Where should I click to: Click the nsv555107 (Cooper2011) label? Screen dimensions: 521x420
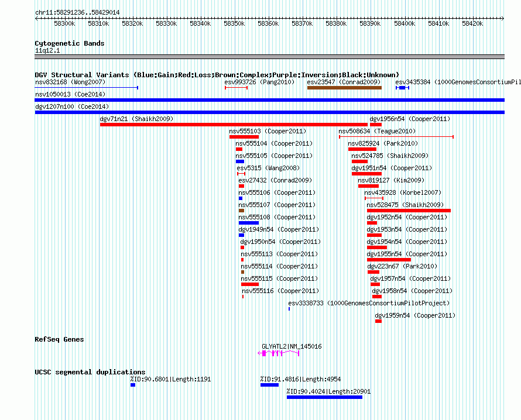pyautogui.click(x=277, y=205)
